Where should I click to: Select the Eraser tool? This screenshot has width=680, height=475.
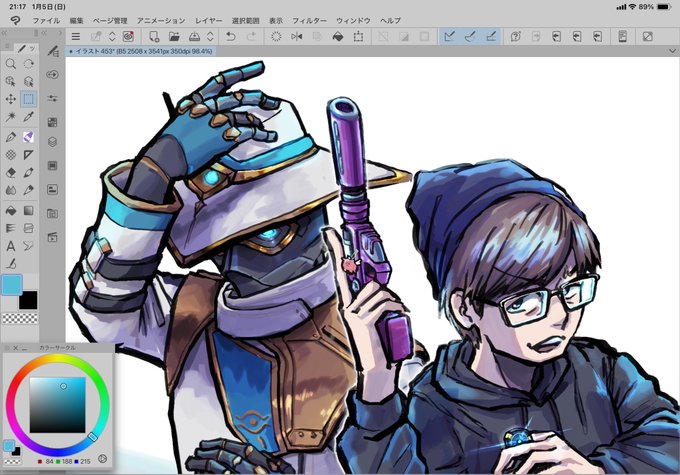coord(11,173)
